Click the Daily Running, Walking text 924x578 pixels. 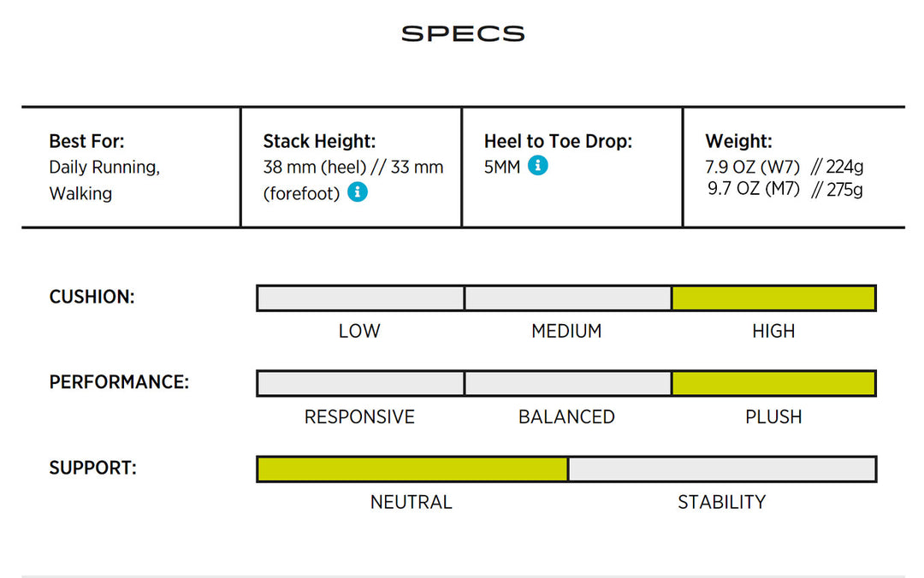pos(104,180)
